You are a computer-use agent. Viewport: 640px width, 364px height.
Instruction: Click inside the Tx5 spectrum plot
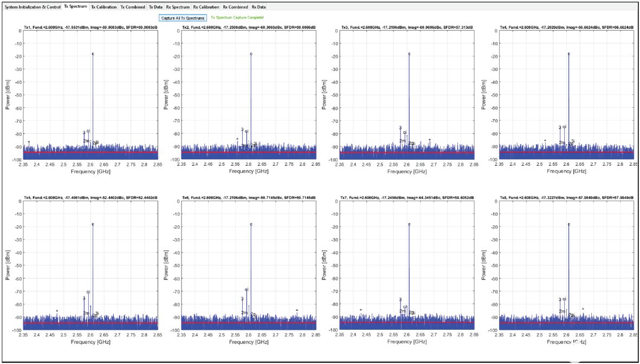point(90,265)
